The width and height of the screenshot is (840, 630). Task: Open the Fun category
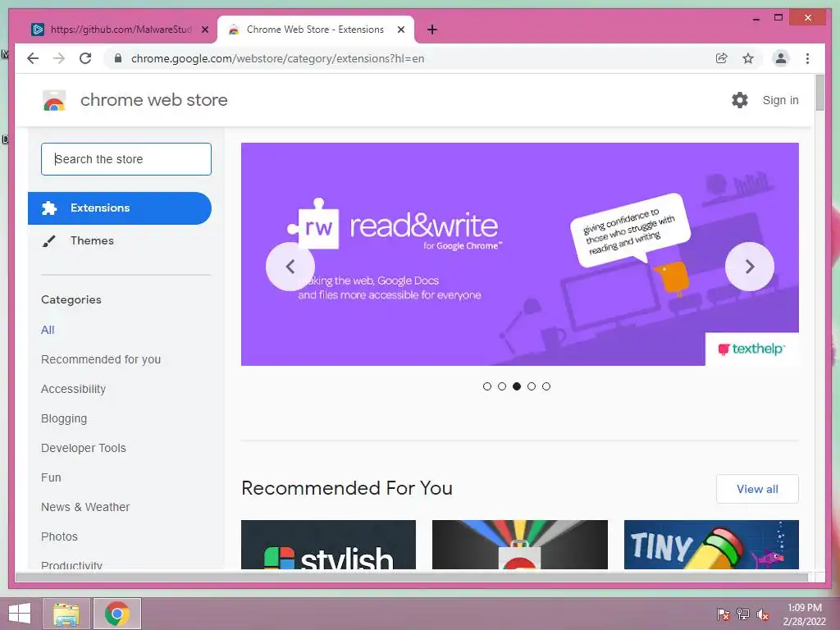click(51, 477)
